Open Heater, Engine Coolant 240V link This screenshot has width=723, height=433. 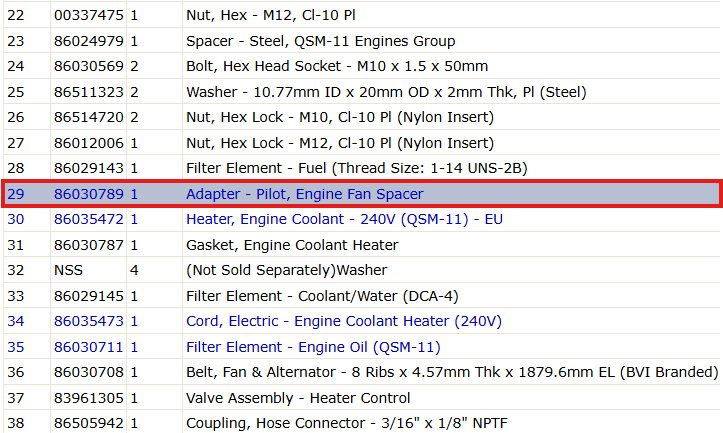[x=344, y=219]
